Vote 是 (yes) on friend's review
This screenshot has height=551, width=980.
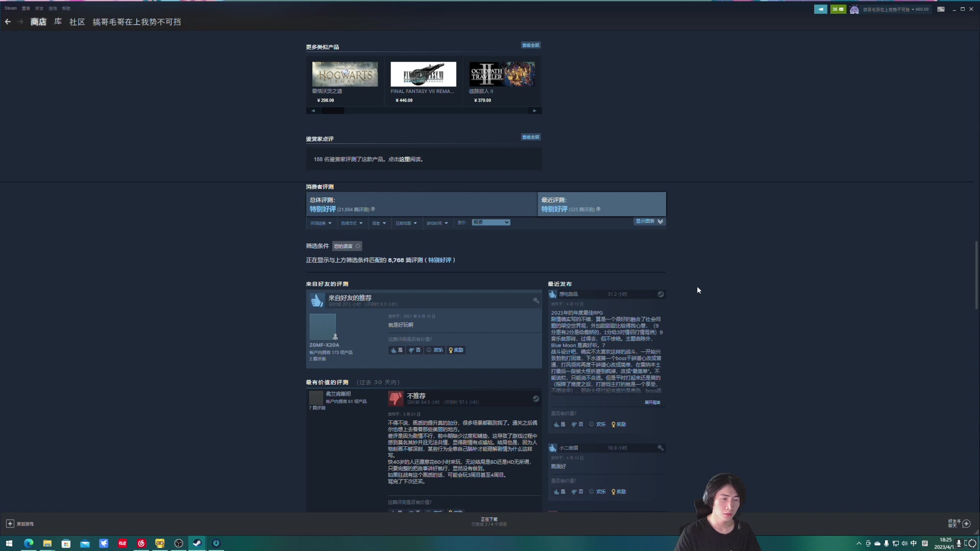pyautogui.click(x=397, y=350)
